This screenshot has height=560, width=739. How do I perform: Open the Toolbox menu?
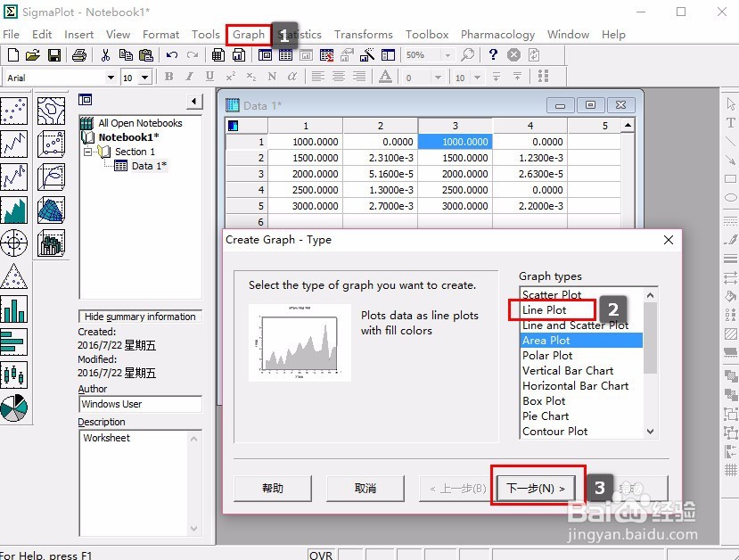(x=427, y=35)
